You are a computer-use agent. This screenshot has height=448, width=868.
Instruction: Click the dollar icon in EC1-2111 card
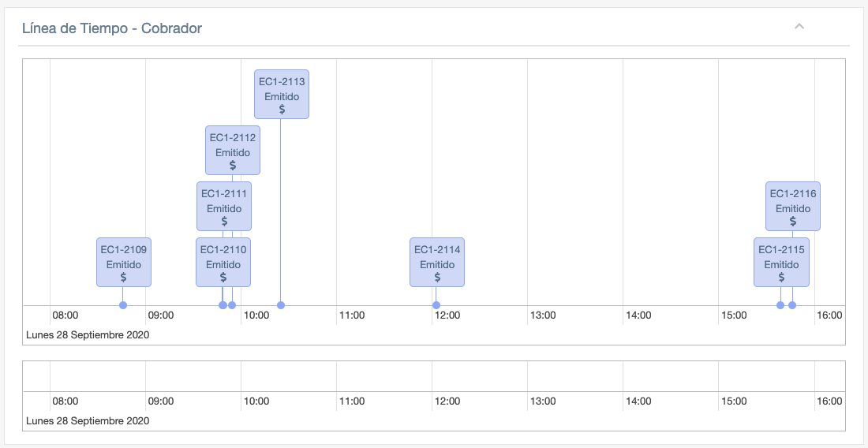[x=224, y=222]
